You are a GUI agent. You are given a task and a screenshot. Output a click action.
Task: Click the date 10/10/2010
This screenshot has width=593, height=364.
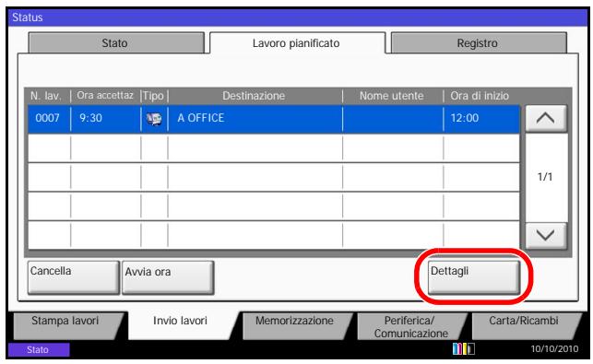point(554,349)
